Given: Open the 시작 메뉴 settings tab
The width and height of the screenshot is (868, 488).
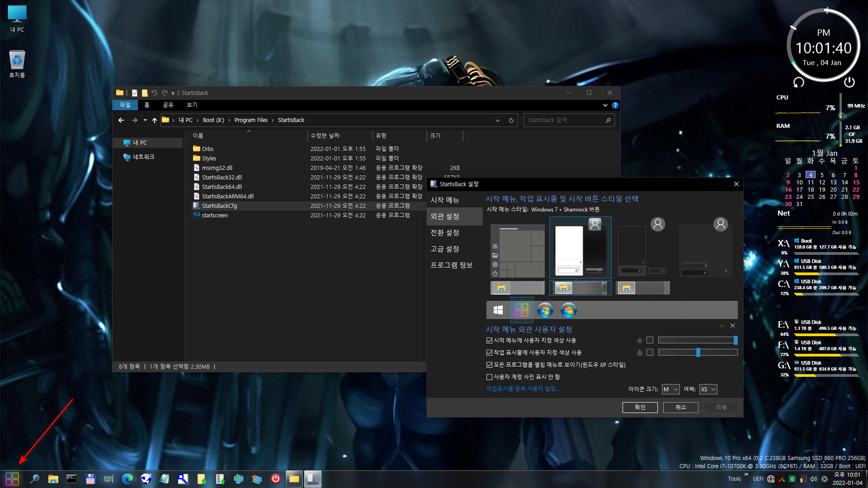Looking at the screenshot, I should [x=455, y=200].
